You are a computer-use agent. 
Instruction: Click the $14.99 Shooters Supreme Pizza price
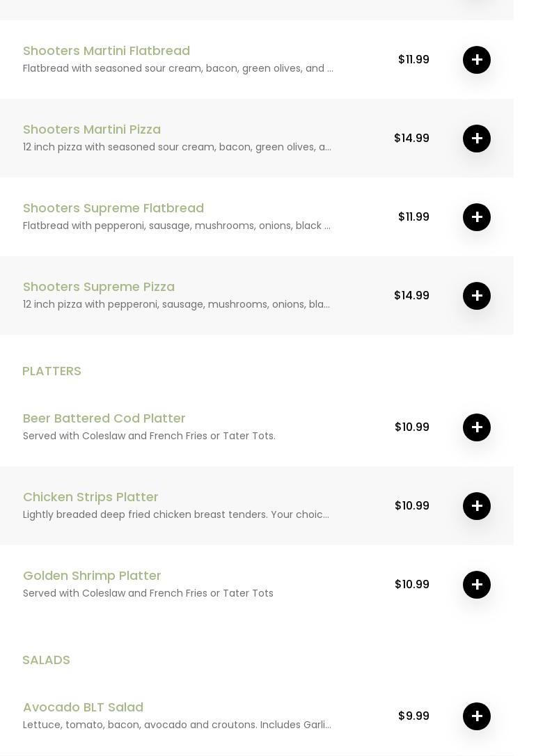click(x=411, y=296)
